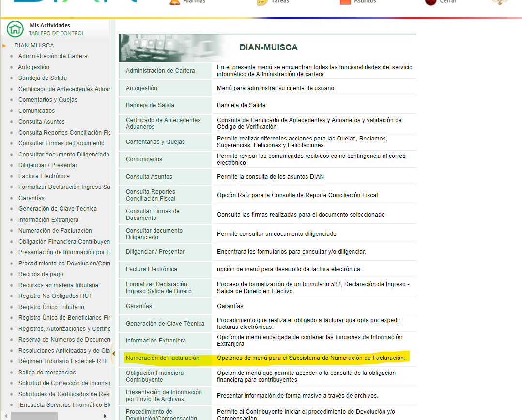The width and height of the screenshot is (522, 420).
Task: Open Bandeja de Salida main menu entry
Action: tap(150, 105)
